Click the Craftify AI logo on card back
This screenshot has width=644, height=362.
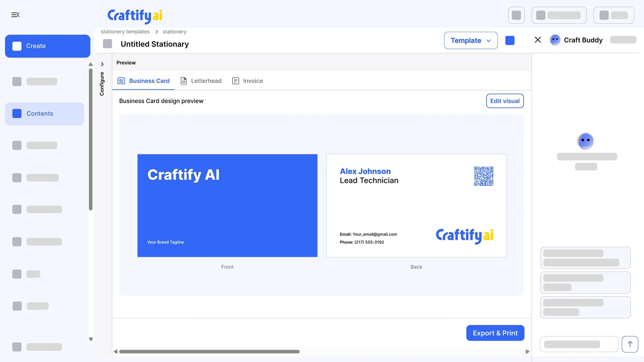pos(464,236)
